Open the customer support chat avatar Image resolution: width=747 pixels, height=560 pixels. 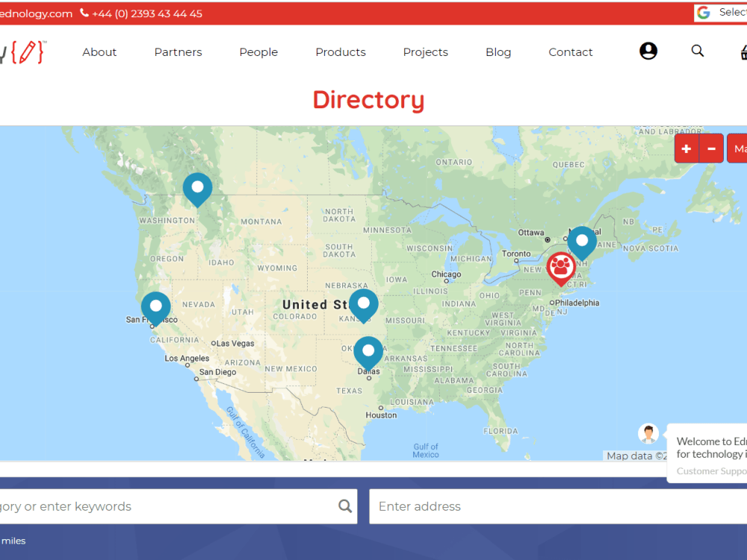648,433
